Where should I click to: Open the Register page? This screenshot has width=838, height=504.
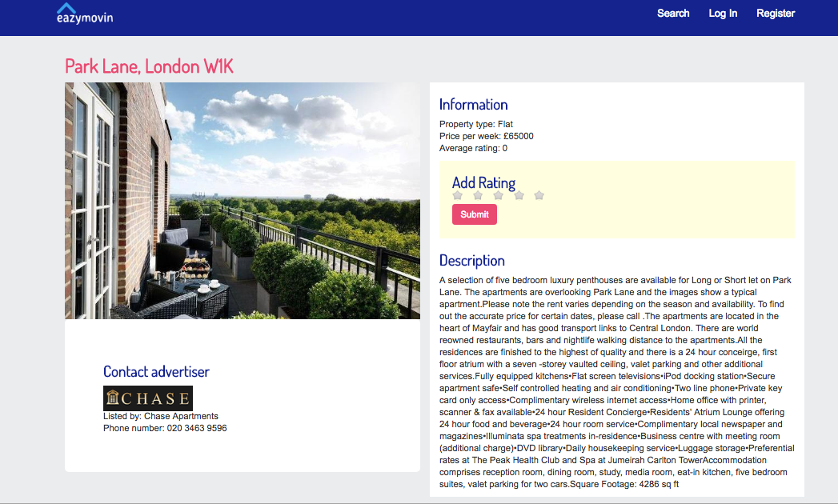pos(776,14)
